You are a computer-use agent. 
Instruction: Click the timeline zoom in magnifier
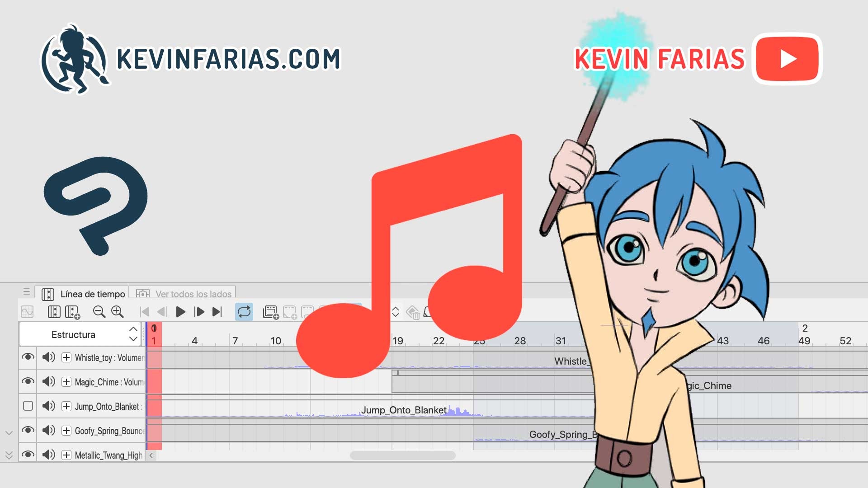coord(118,312)
